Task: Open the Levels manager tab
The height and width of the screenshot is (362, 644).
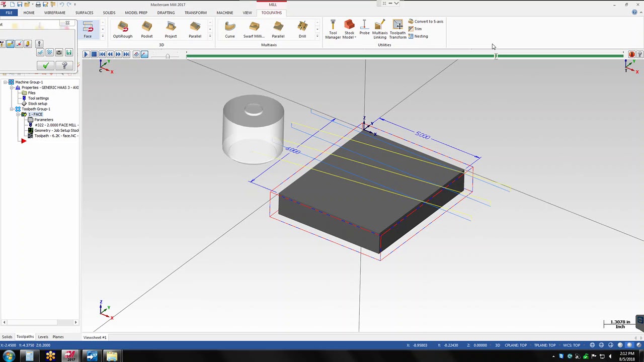Action: [43, 337]
